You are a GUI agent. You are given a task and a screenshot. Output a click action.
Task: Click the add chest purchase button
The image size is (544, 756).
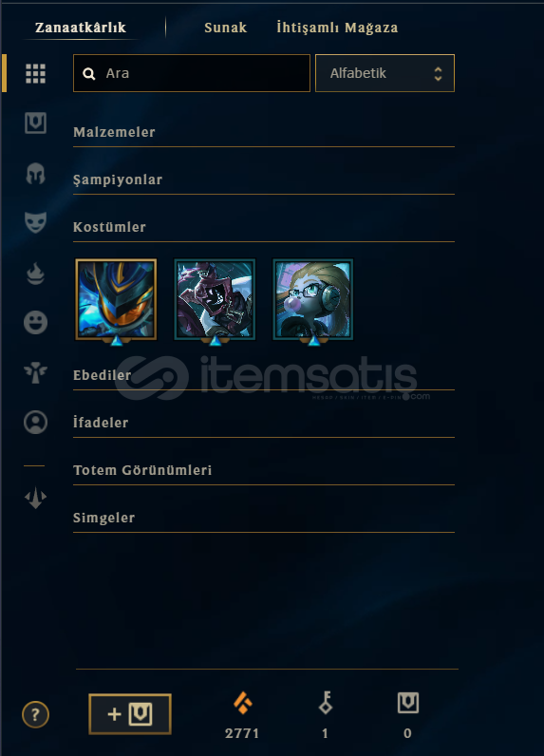pyautogui.click(x=130, y=714)
